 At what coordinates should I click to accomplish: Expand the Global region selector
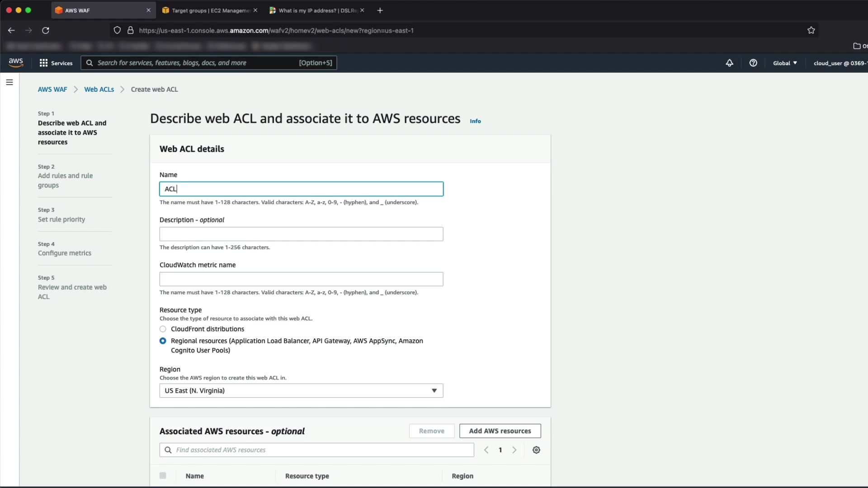(x=785, y=63)
